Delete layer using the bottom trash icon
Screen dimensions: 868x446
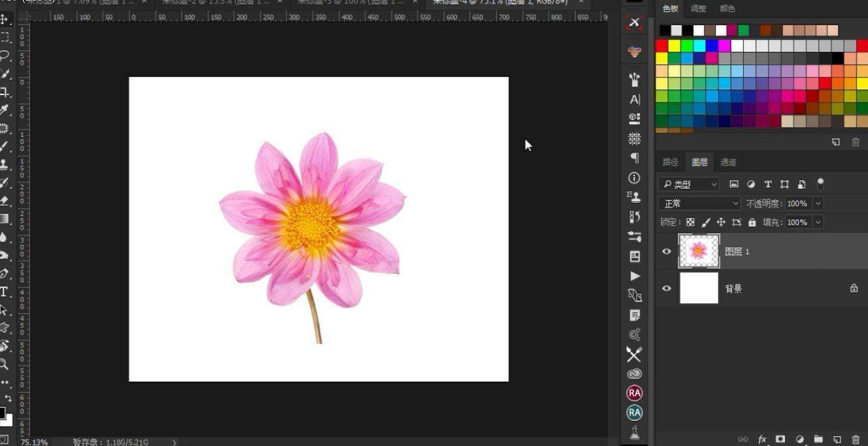click(x=855, y=439)
